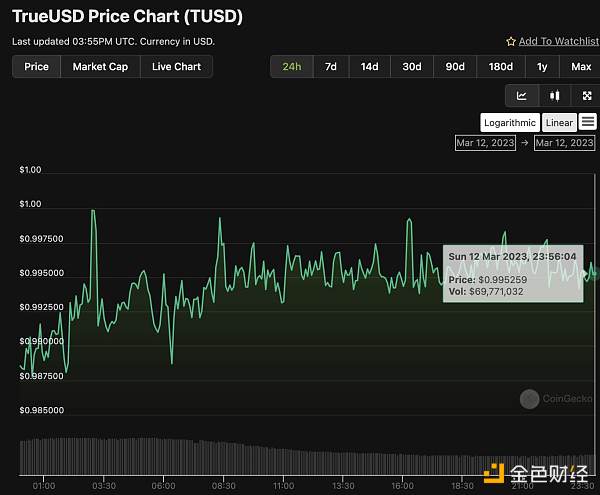Screen dimensions: 600x495
Task: Choose the 14d time range
Action: pyautogui.click(x=369, y=67)
